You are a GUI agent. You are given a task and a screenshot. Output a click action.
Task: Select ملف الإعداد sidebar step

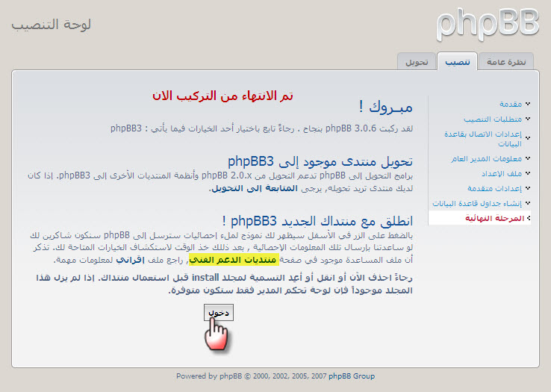502,174
